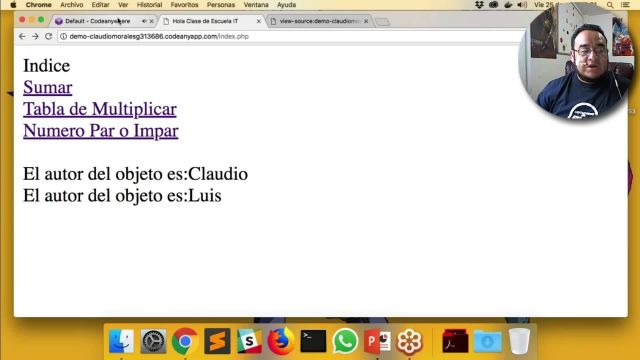This screenshot has height=360, width=640.
Task: Open the Editar menu
Action: coord(100,5)
